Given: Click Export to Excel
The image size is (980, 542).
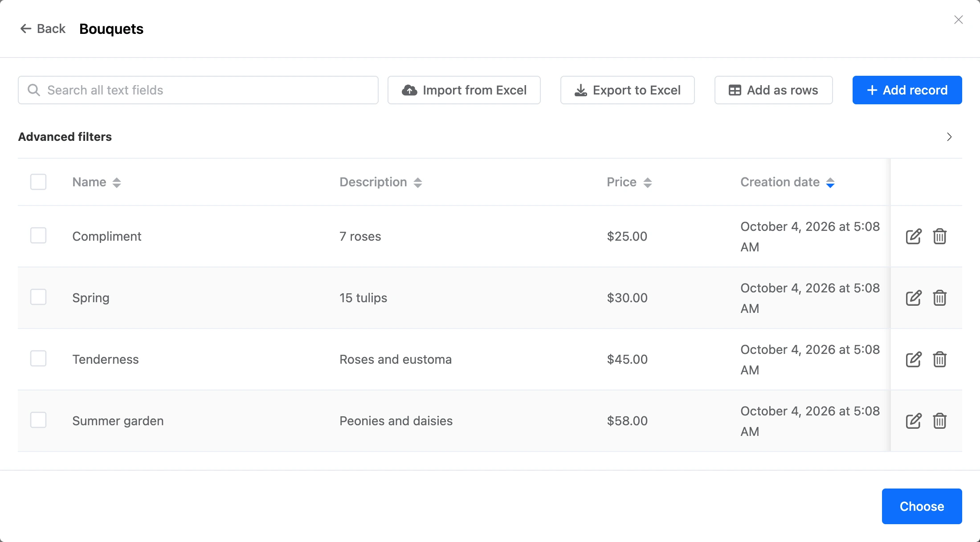Looking at the screenshot, I should (627, 90).
